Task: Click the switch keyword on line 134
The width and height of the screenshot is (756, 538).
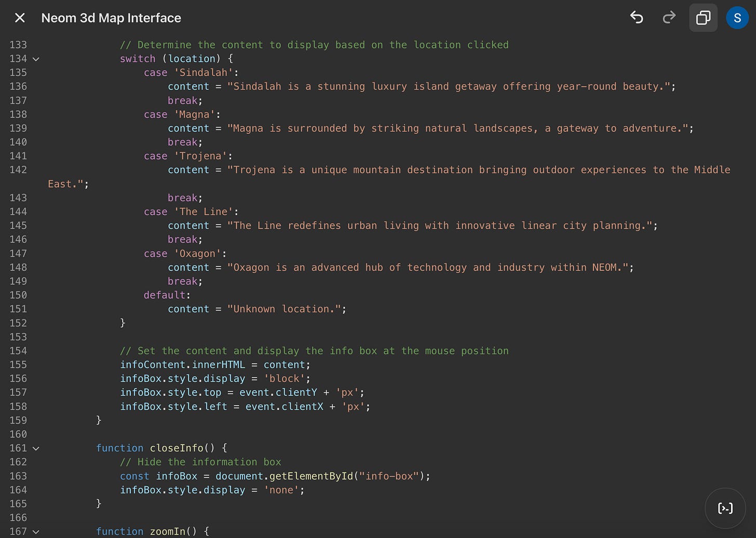Action: (x=138, y=59)
